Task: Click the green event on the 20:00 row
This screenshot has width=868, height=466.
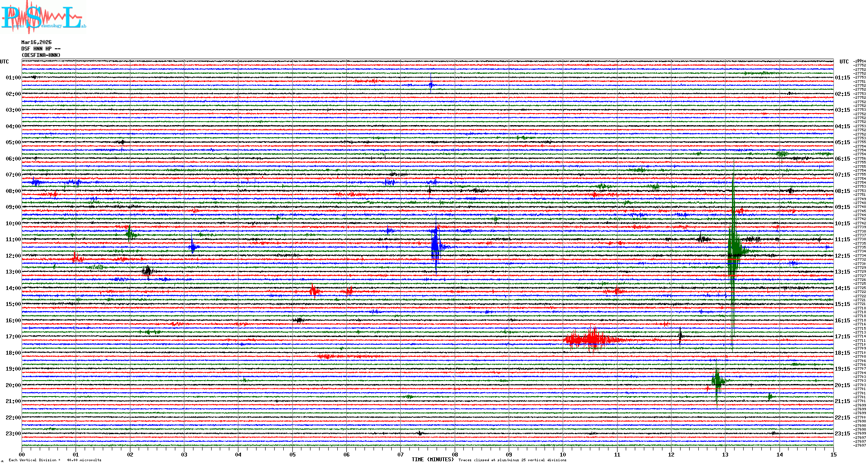Action: point(717,381)
